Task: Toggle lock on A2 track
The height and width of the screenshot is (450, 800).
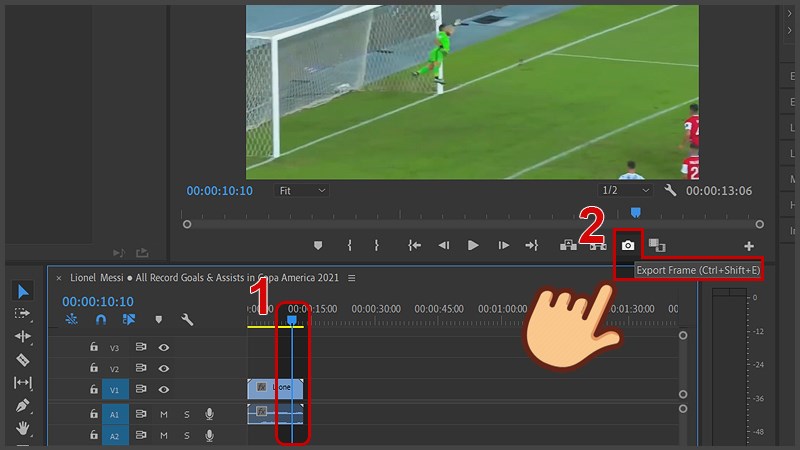Action: click(94, 435)
